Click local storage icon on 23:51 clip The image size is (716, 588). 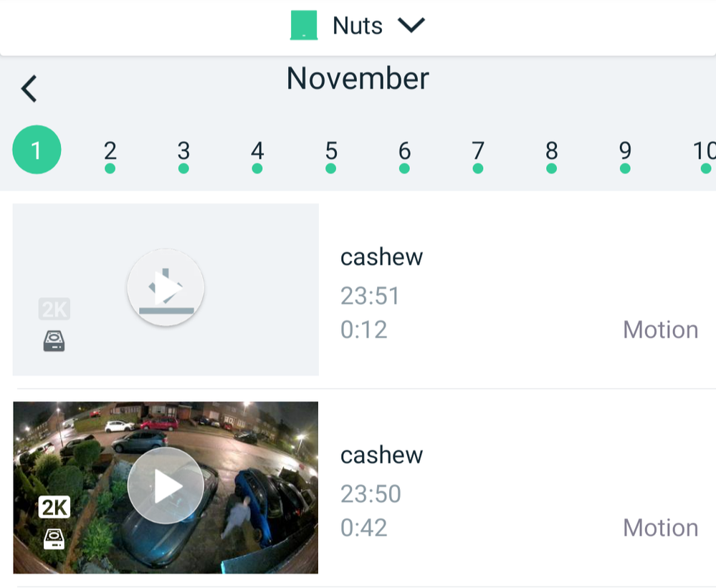pos(54,341)
